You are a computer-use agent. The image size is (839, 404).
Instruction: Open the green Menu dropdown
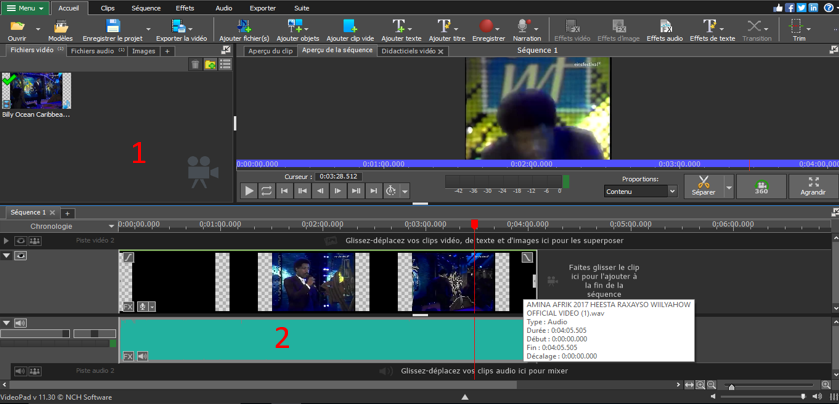click(x=25, y=8)
